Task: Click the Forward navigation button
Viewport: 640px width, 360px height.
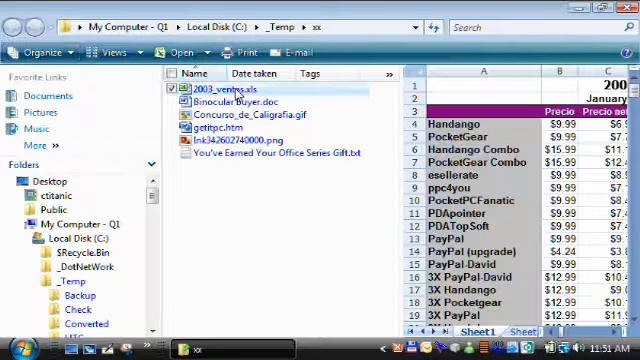Action: (x=35, y=27)
